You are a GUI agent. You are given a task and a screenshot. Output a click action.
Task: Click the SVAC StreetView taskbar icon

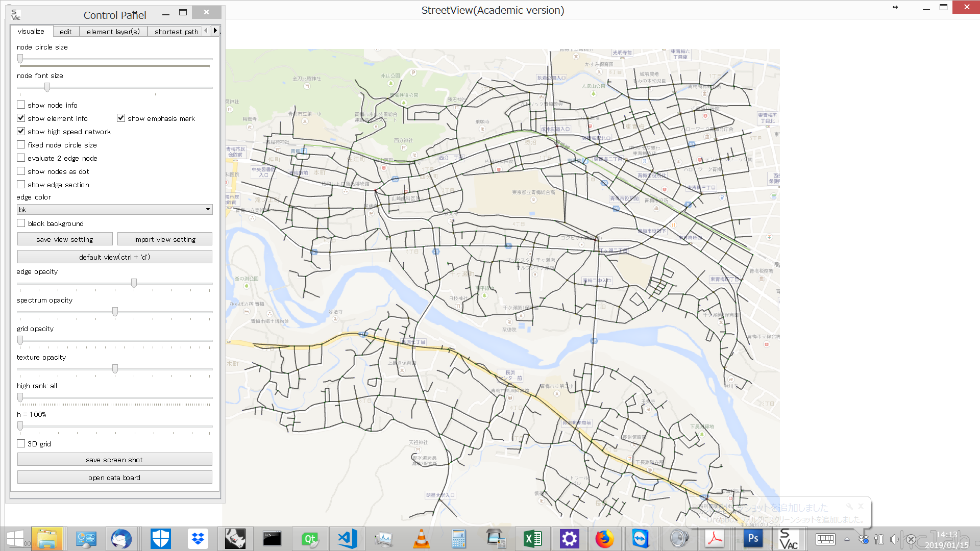click(x=789, y=539)
